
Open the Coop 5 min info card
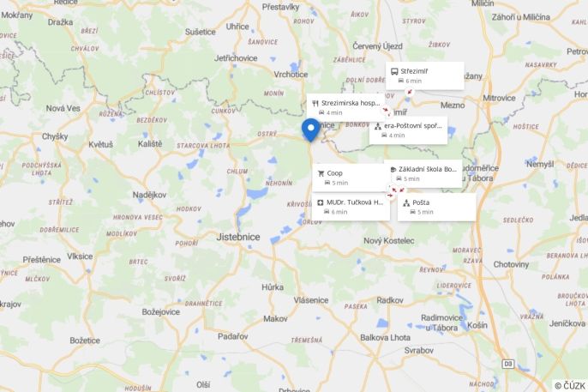pyautogui.click(x=350, y=178)
